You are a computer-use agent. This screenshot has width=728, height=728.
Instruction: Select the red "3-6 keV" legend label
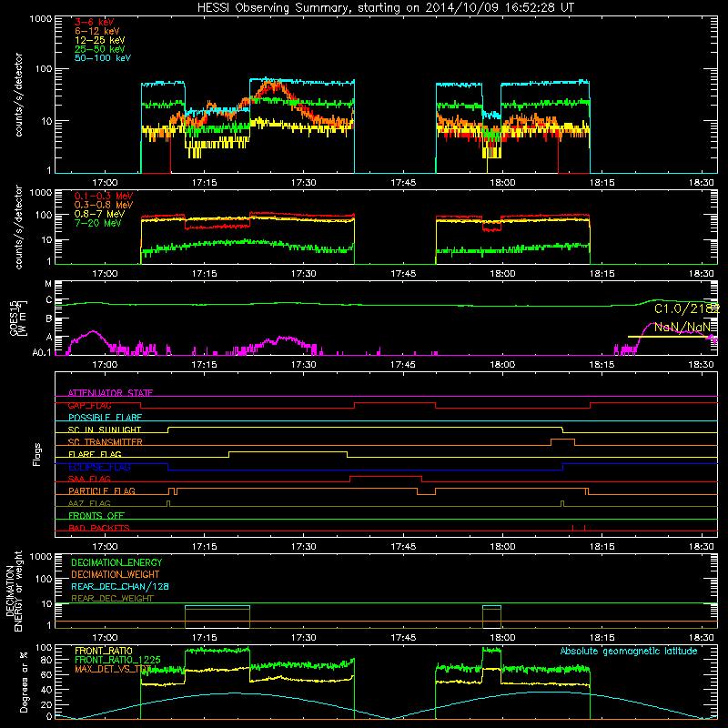pyautogui.click(x=95, y=22)
